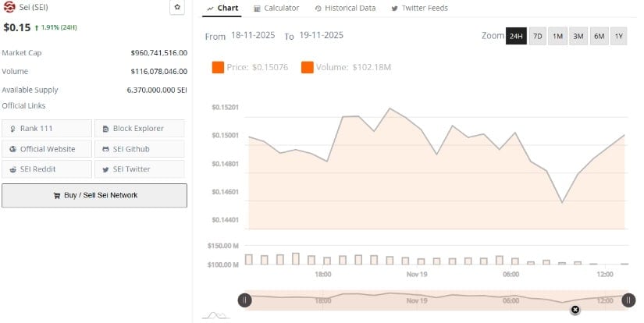Click the small chart icon below the navigator
Screen dimensions: 644x323
click(x=215, y=315)
